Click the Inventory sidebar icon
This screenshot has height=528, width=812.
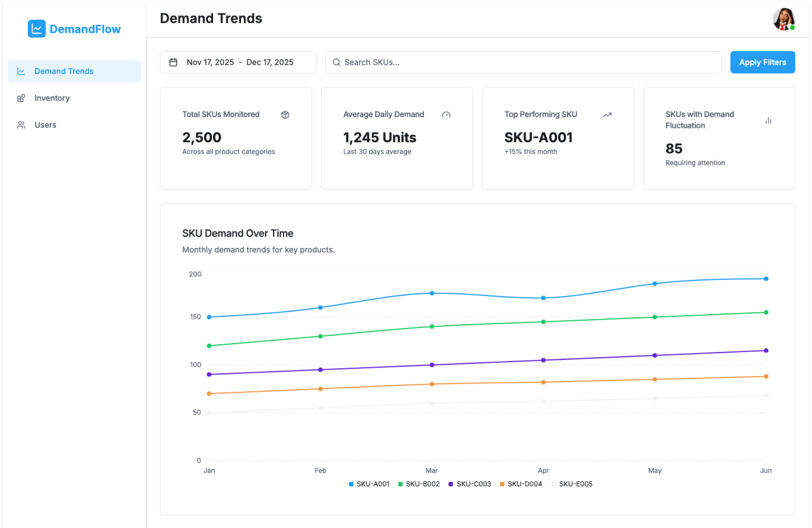click(x=21, y=98)
